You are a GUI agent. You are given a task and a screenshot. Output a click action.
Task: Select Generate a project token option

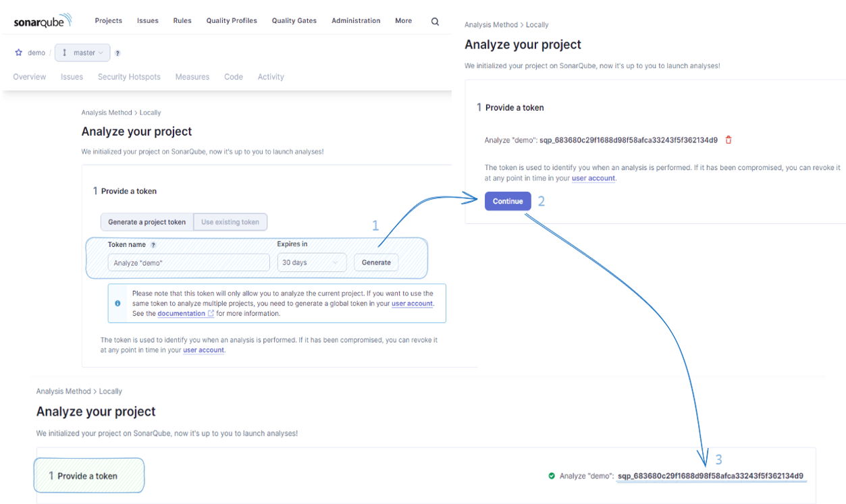point(147,222)
